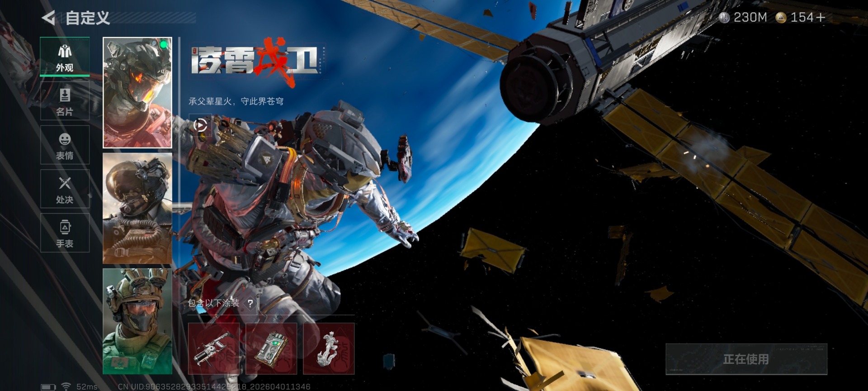Screen dimensions: 868x391
Task: Choose the green uniform soldier skin
Action: coord(137,321)
